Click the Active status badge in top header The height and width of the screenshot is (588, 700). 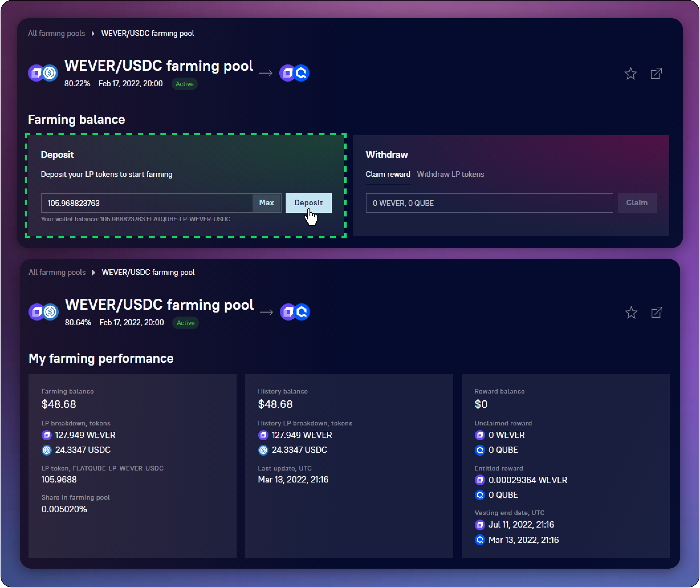184,84
